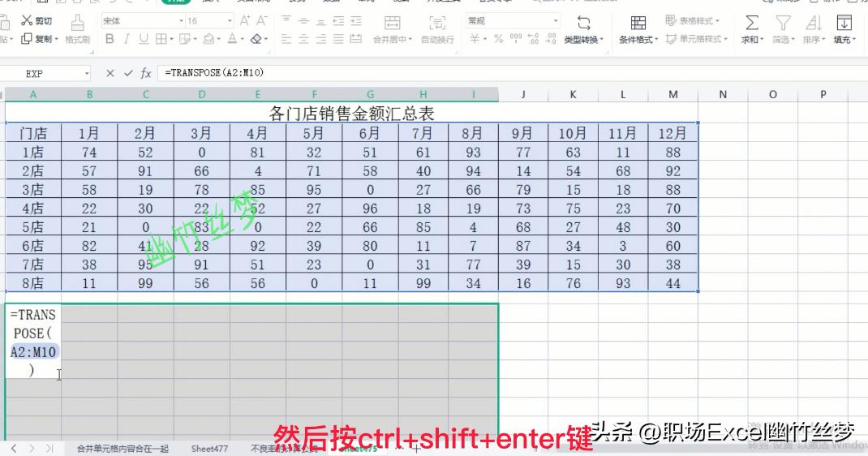Open Cell Style (单元格样式) dropdown
The width and height of the screenshot is (868, 456).
696,39
